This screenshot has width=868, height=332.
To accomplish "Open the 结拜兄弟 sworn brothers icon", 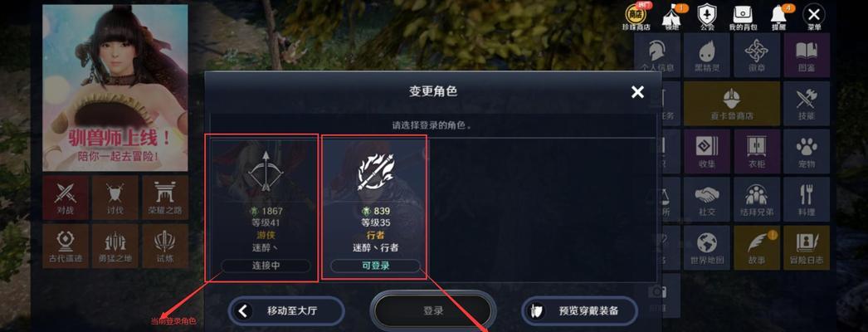I will (x=756, y=199).
